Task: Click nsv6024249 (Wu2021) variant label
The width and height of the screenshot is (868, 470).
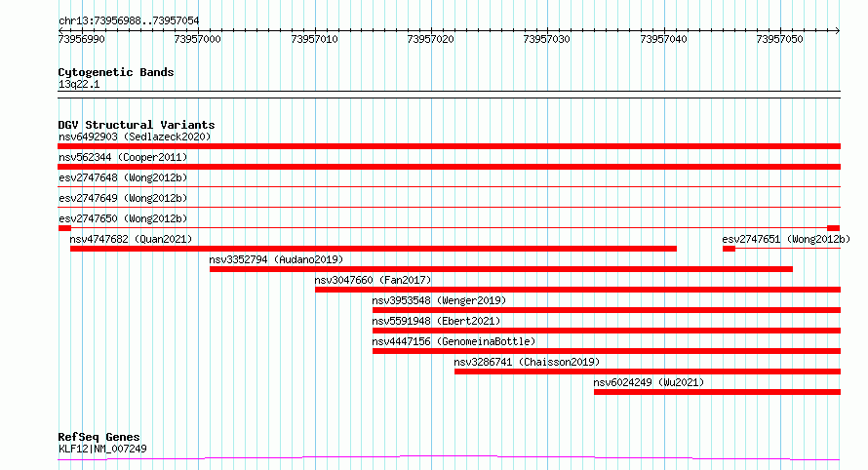Action: coord(649,382)
